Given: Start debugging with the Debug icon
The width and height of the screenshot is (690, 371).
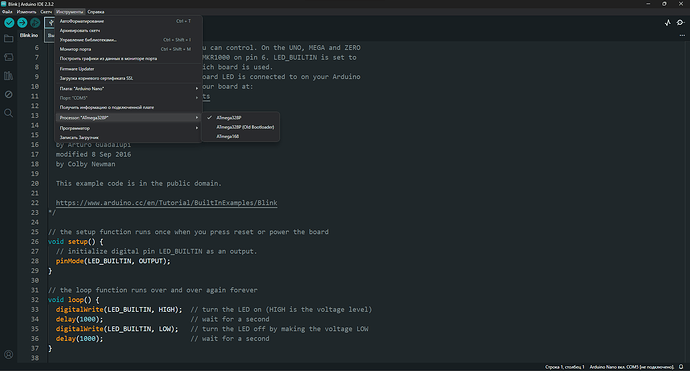Looking at the screenshot, I should click(35, 22).
